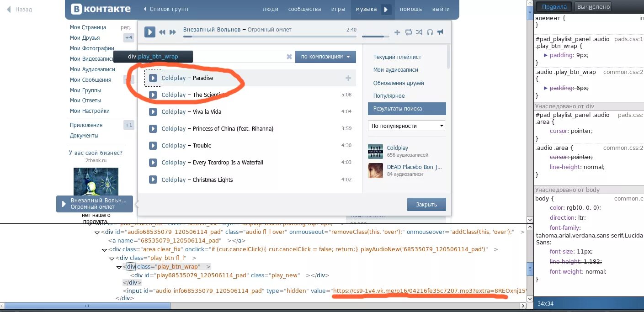Seek on the track progress bar

[270, 37]
